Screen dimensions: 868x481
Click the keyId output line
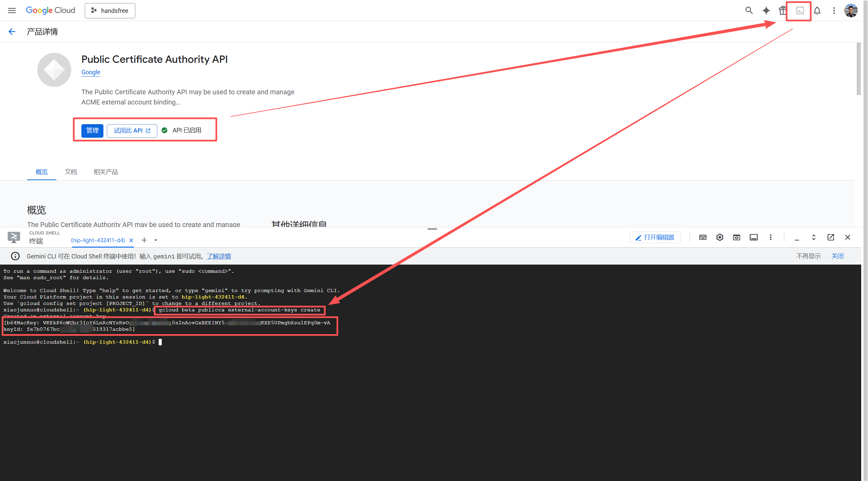tap(69, 329)
